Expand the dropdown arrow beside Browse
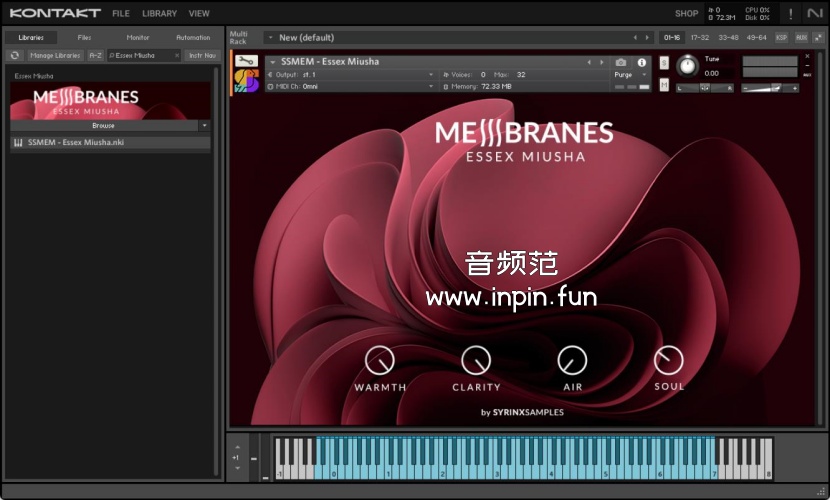The height and width of the screenshot is (500, 830). (204, 126)
